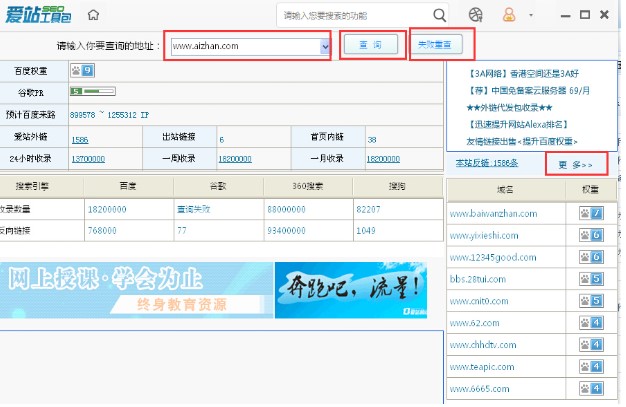Open the 13700000 24-hour index link
Image resolution: width=626 pixels, height=407 pixels.
[x=88, y=159]
